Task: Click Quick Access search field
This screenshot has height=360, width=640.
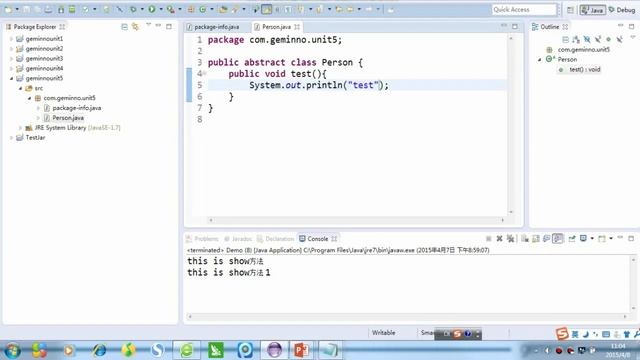Action: [x=524, y=9]
